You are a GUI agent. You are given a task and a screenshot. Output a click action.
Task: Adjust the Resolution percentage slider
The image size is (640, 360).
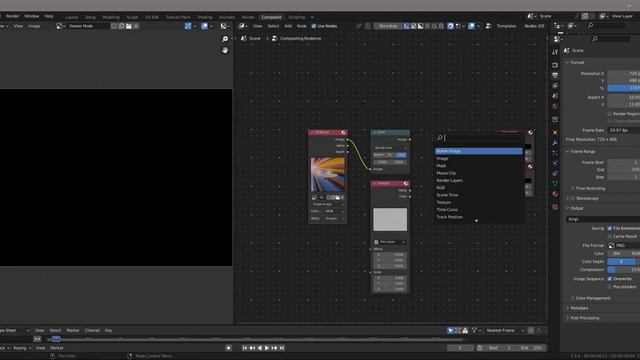click(624, 88)
